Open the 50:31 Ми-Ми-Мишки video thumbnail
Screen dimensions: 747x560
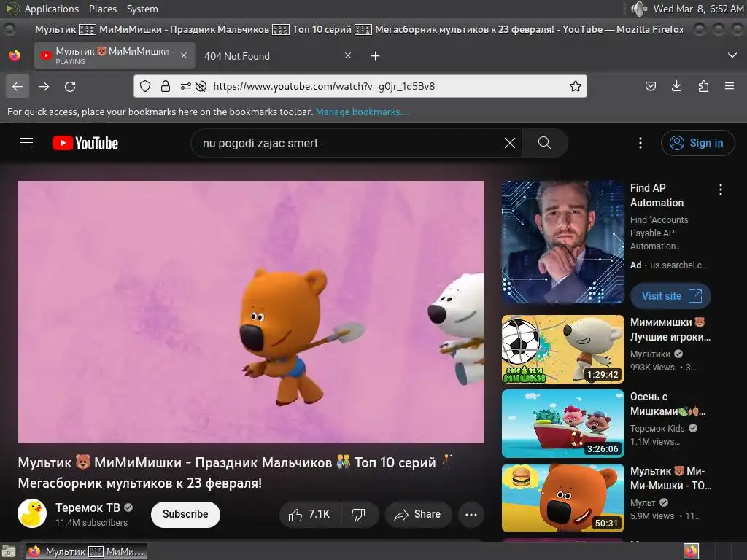point(562,497)
